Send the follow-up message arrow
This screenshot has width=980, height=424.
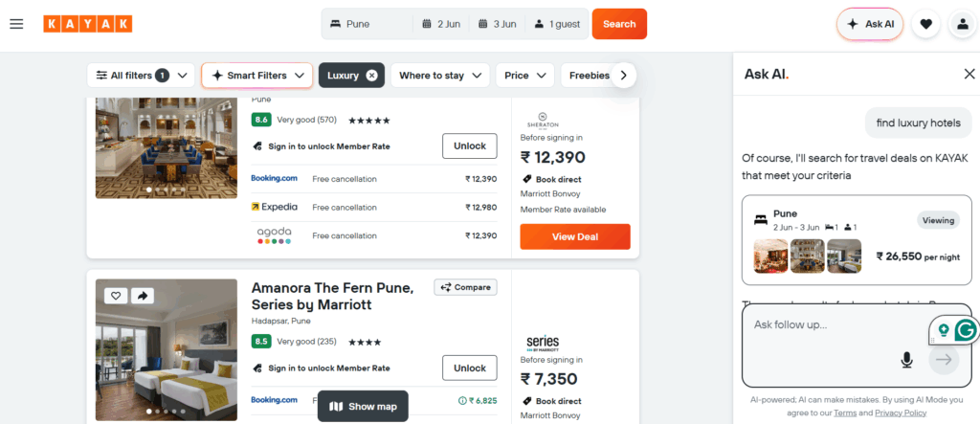[x=944, y=360]
